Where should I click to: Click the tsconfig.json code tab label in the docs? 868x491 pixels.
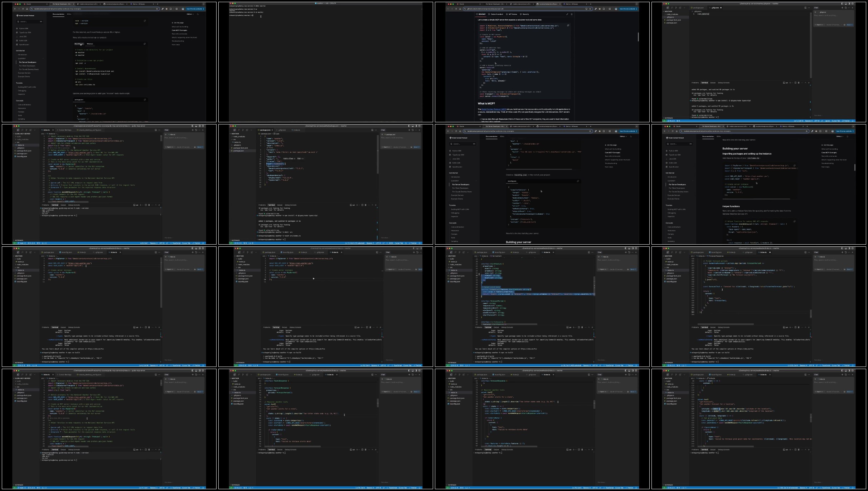pos(512,181)
